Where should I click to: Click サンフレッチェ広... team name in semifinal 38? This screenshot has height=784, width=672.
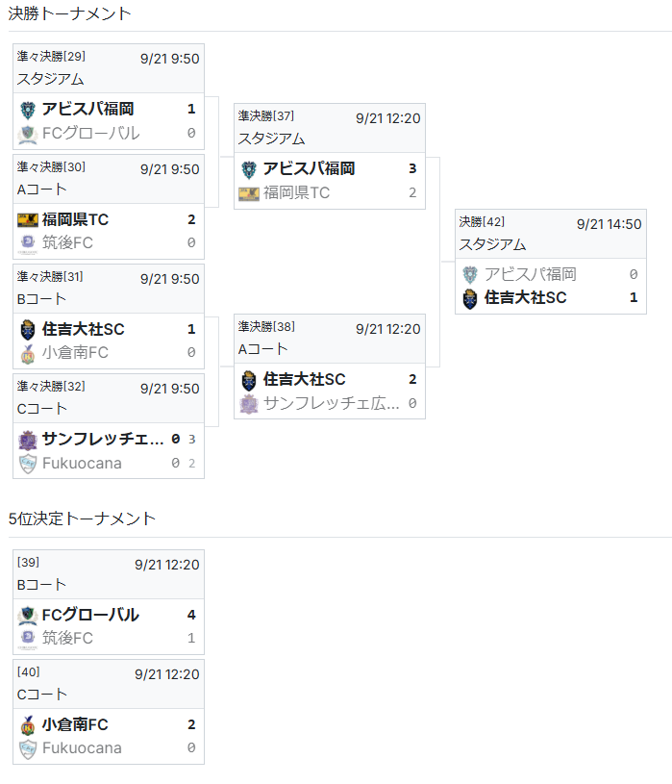(x=332, y=404)
